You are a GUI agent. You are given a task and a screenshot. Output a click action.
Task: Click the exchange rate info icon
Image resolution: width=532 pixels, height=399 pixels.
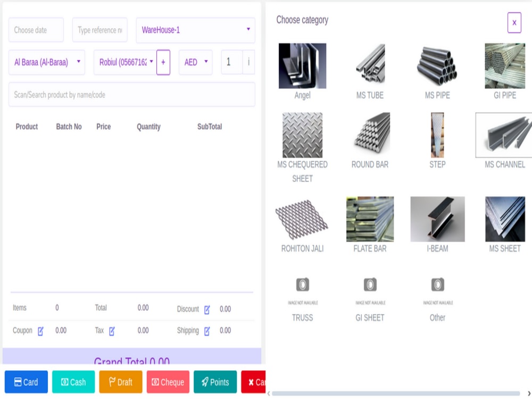pyautogui.click(x=248, y=62)
